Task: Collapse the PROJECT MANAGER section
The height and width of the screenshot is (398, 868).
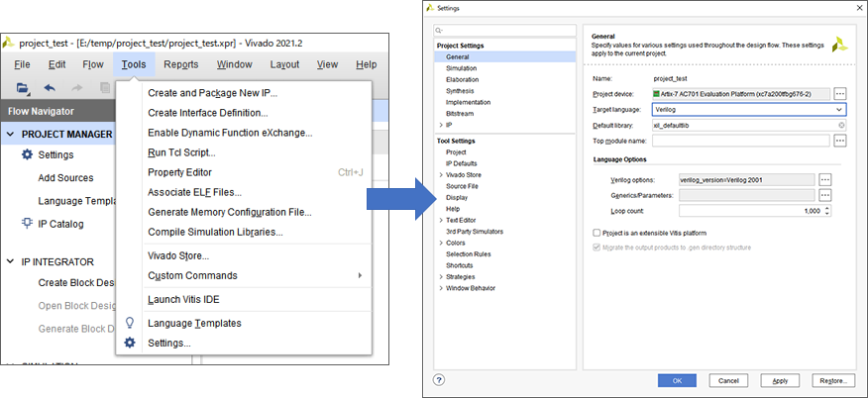Action: [11, 135]
